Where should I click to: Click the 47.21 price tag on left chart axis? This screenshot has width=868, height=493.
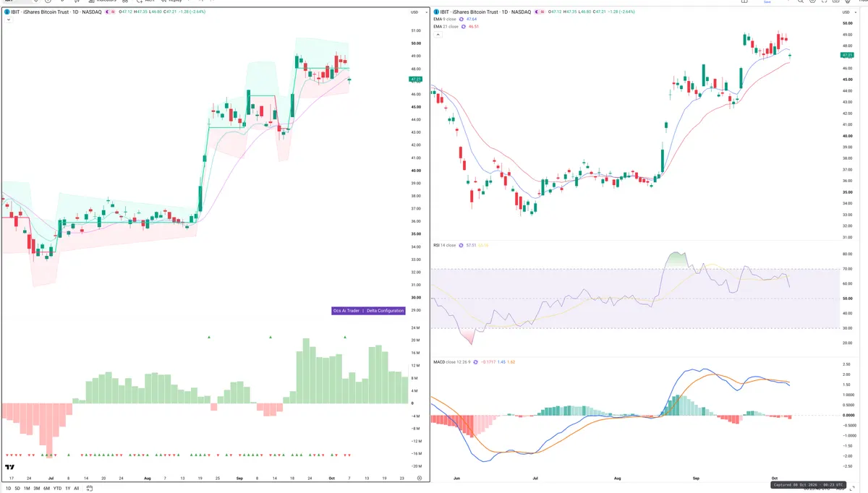(x=415, y=79)
